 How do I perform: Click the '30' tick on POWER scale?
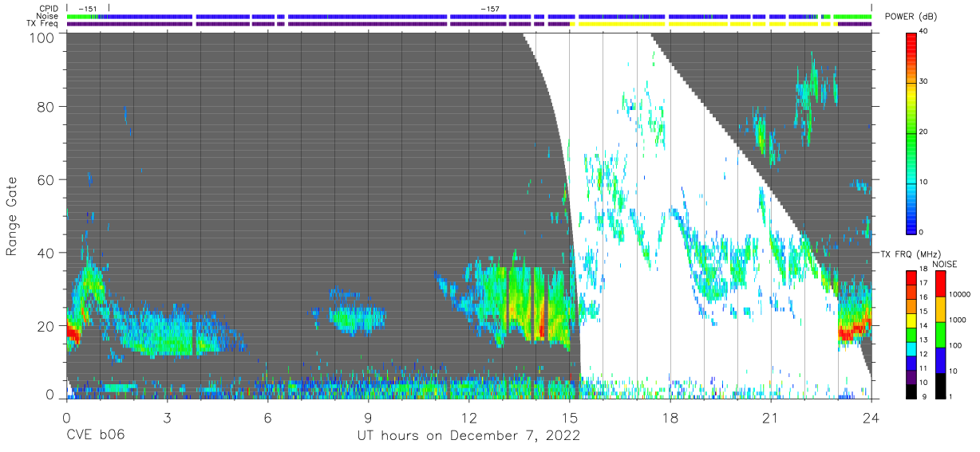[x=924, y=82]
